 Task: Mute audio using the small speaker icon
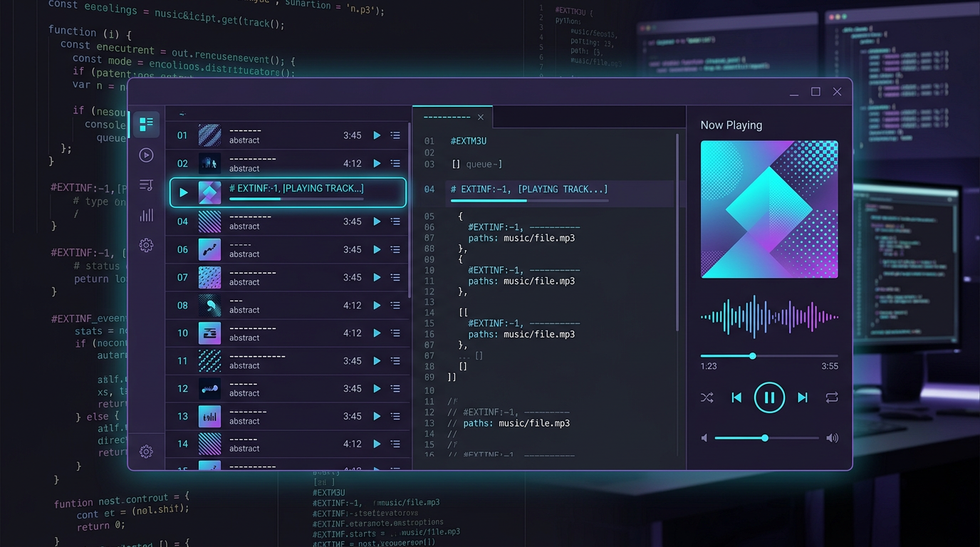[704, 438]
